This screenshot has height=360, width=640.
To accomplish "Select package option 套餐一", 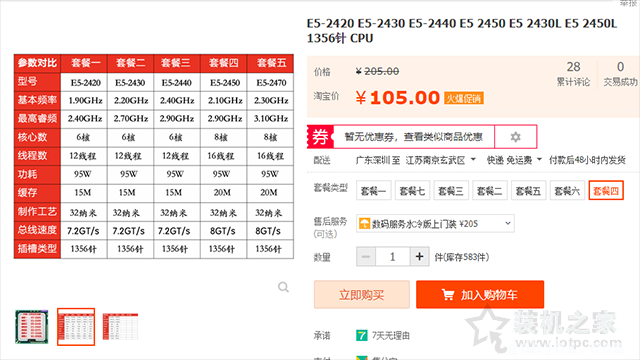I will 373,191.
